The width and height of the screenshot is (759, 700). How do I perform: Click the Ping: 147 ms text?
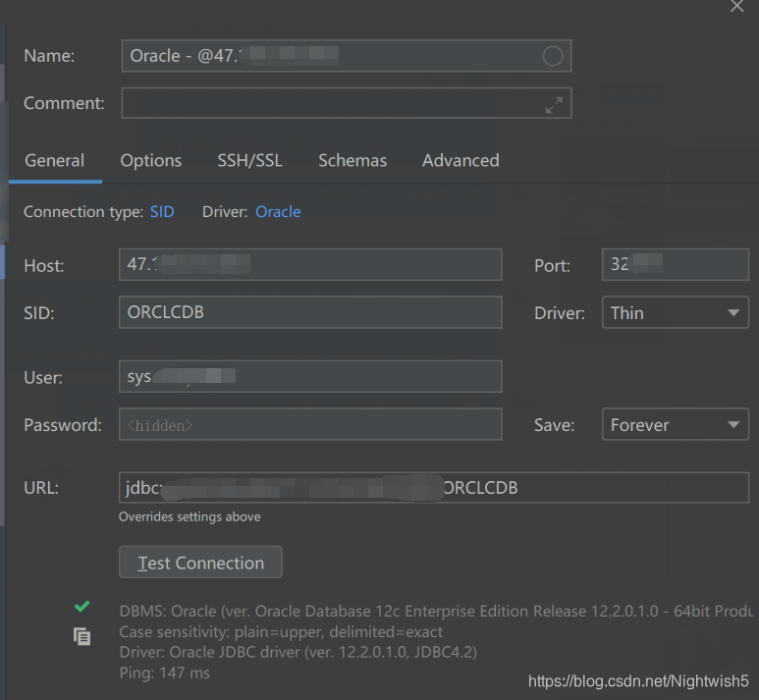tap(165, 673)
